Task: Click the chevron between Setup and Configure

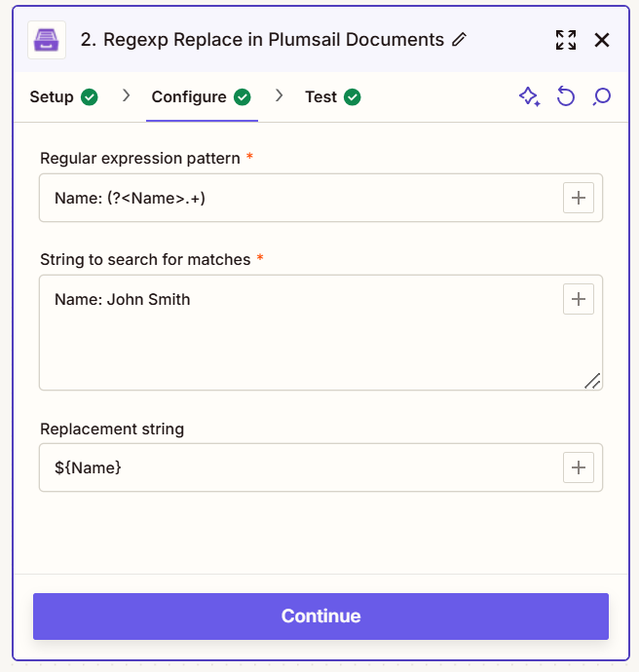Action: pyautogui.click(x=126, y=95)
